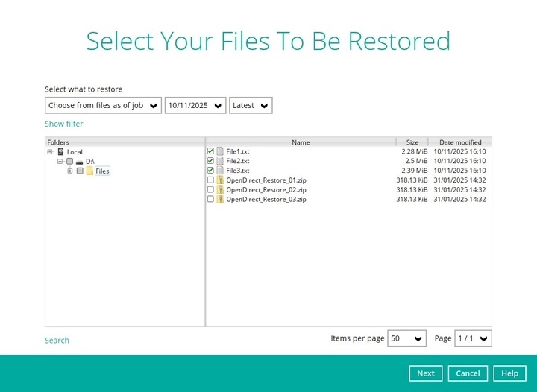Uncheck the File2.txt checkbox
This screenshot has height=392, width=537.
210,160
